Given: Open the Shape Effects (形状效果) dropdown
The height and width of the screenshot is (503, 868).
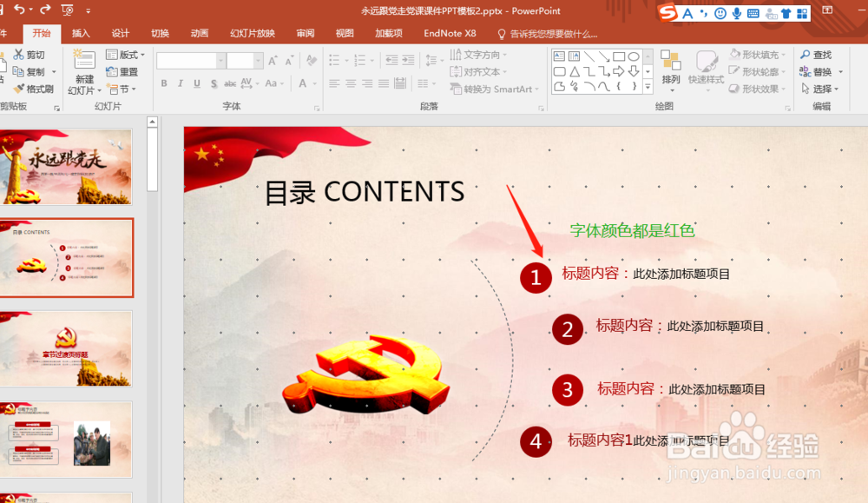Looking at the screenshot, I should point(758,89).
